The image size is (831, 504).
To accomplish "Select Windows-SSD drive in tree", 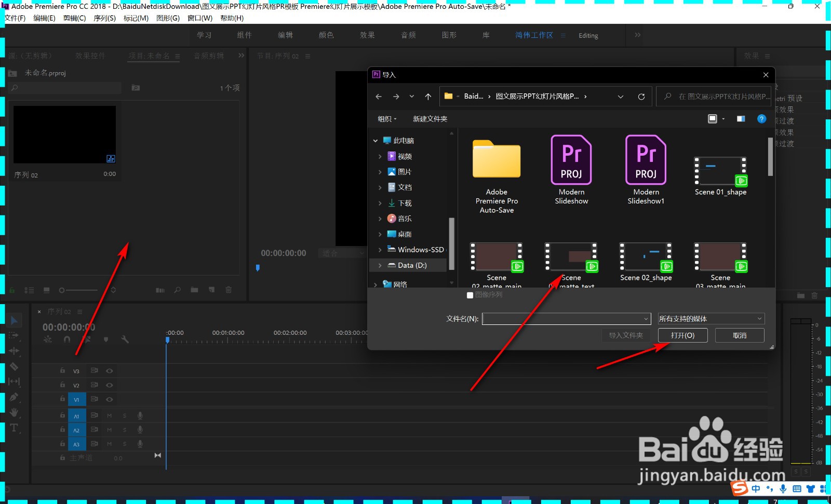I will (421, 250).
